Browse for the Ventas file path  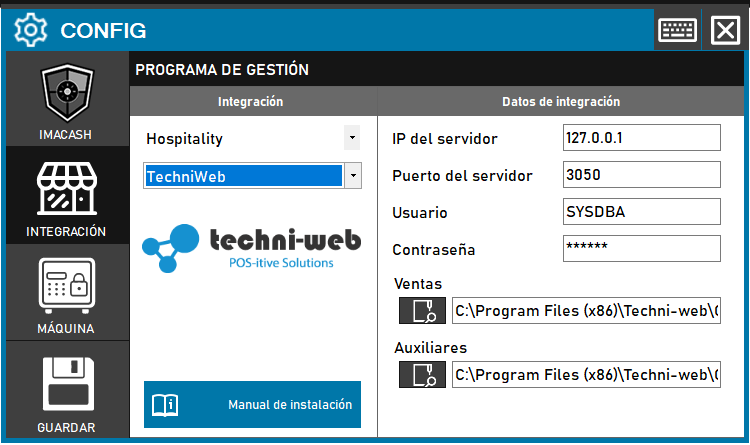(422, 311)
